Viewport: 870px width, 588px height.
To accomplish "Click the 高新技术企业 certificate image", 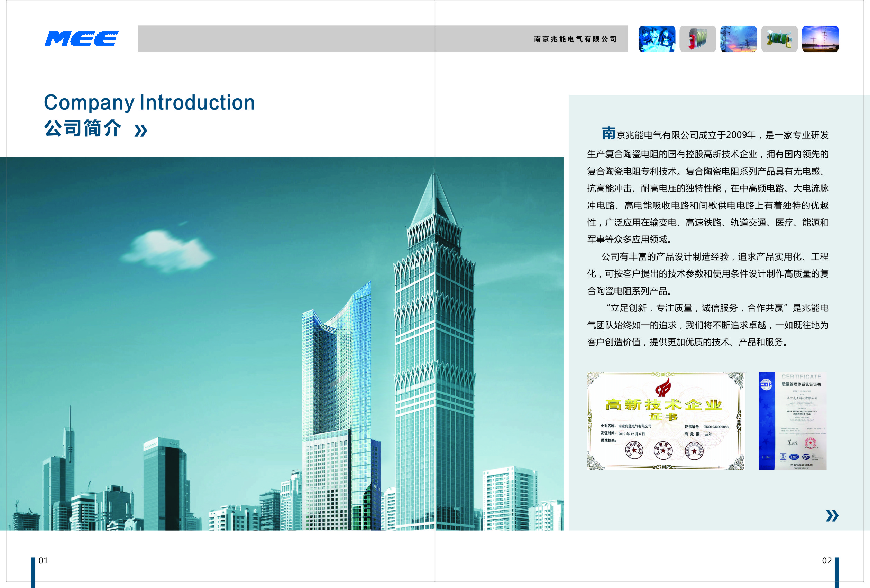I will [666, 421].
